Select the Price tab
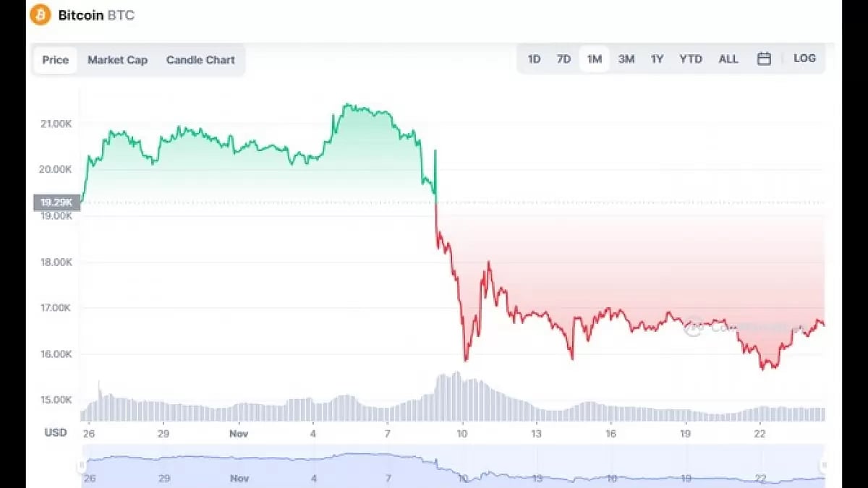 (x=54, y=60)
